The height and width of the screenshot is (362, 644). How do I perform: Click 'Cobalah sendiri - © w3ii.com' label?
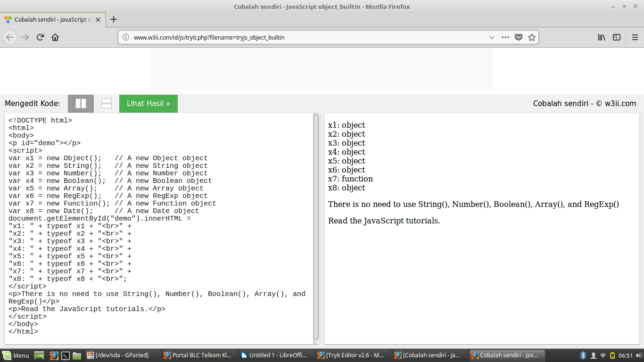(x=585, y=104)
